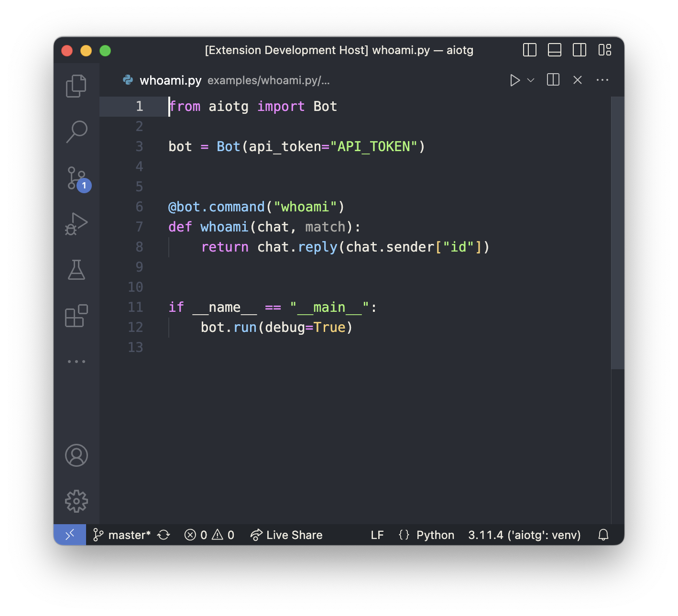Enter full screen via the green button
This screenshot has width=678, height=616.
(105, 50)
